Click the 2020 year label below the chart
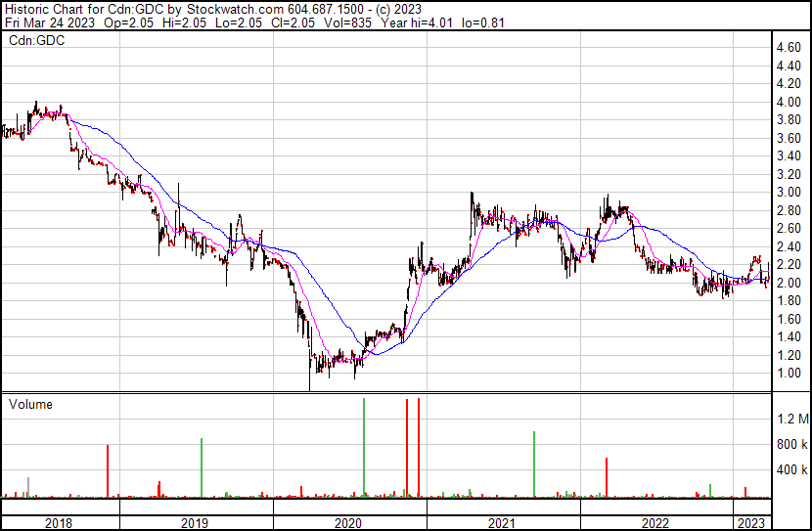The width and height of the screenshot is (812, 531). (x=348, y=523)
